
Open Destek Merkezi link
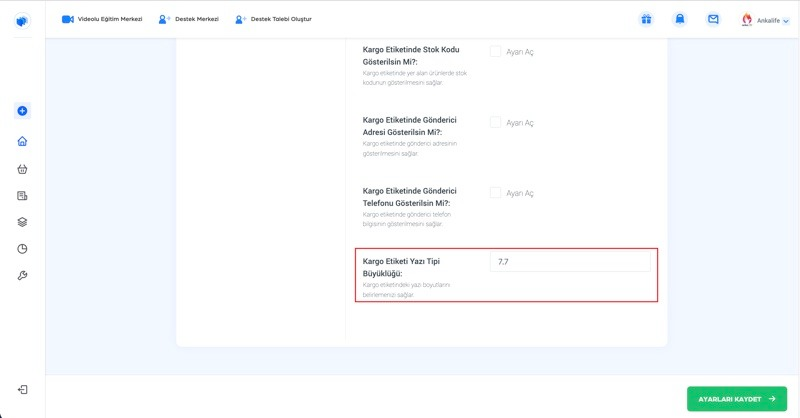(x=197, y=19)
